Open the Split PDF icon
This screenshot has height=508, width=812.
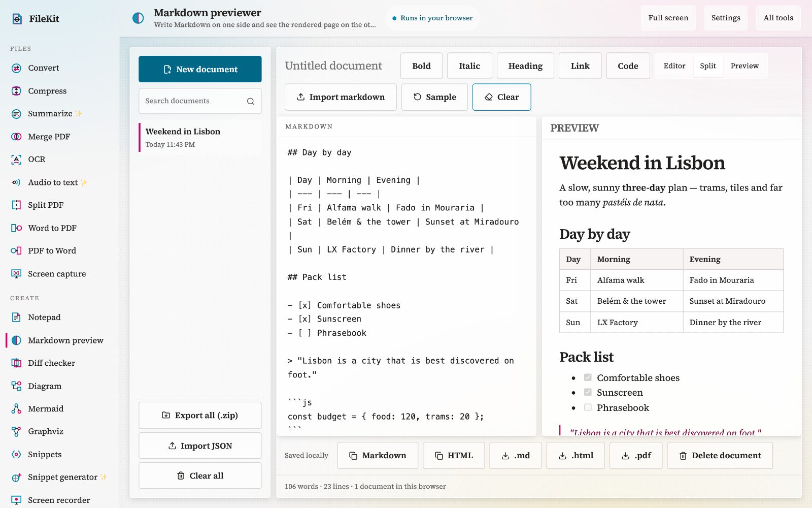(16, 205)
